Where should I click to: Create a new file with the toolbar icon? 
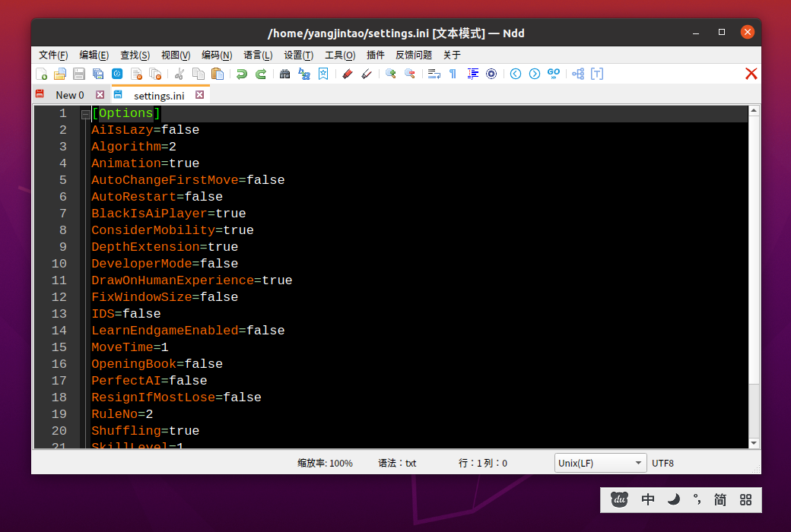pyautogui.click(x=41, y=74)
